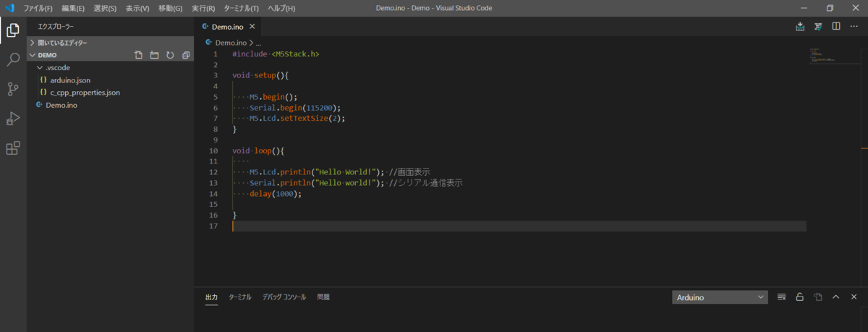
Task: Split the editor to the right
Action: (x=836, y=27)
